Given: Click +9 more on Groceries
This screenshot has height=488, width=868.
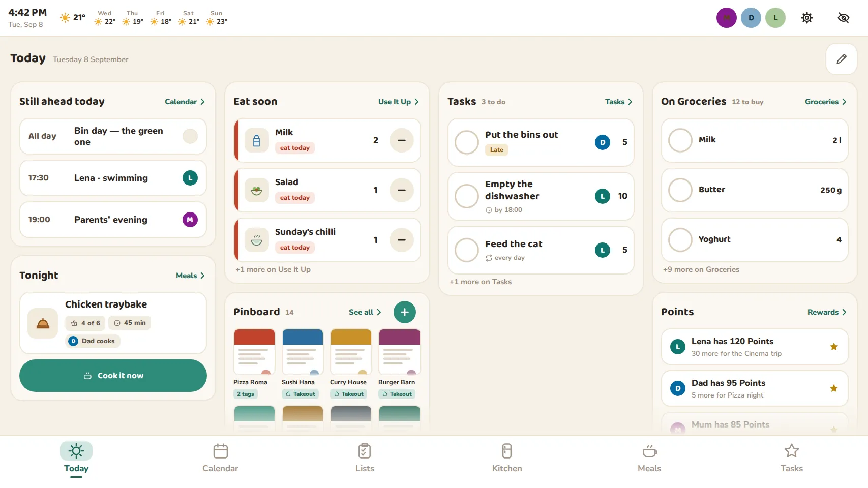Looking at the screenshot, I should click(701, 269).
